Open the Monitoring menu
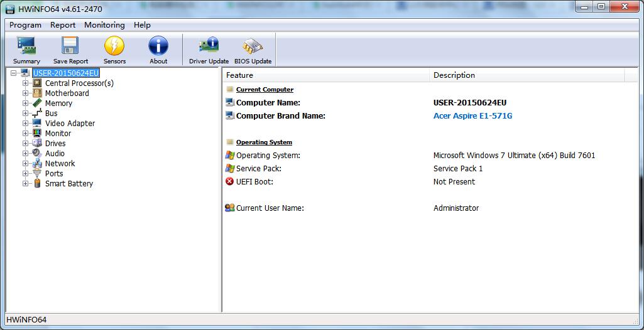Viewport: 644px width, 330px height. click(104, 25)
